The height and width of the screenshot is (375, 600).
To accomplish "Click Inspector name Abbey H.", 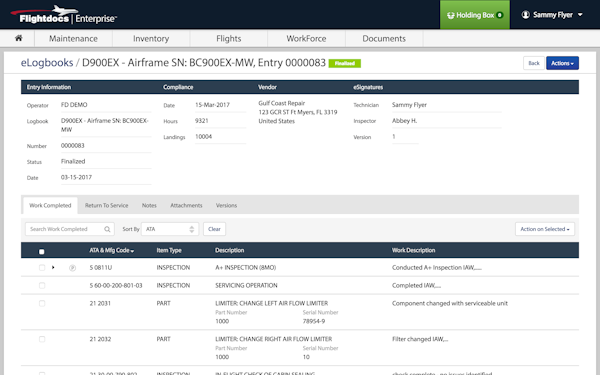I will [x=404, y=121].
